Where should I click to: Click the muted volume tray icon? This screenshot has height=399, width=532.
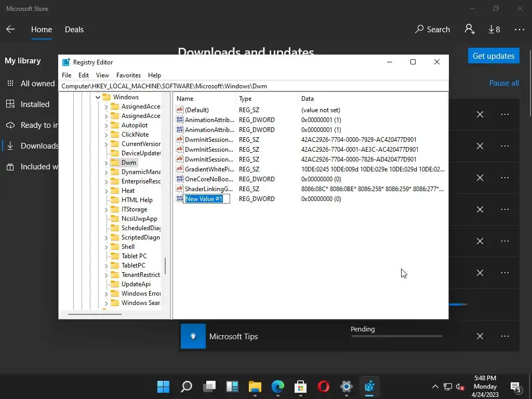click(460, 387)
